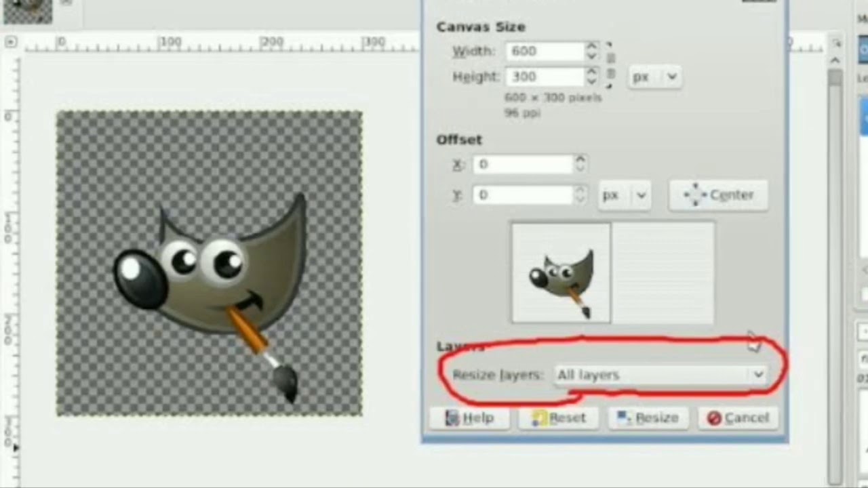Click the Height spinner arrows

[592, 77]
